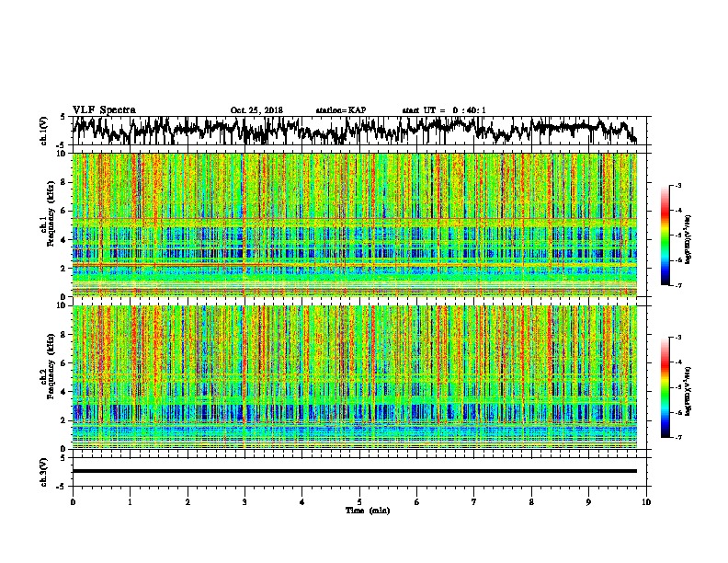The image size is (728, 563).
Task: Click inside the ch.1 spectrogram plot
Action: 355,224
